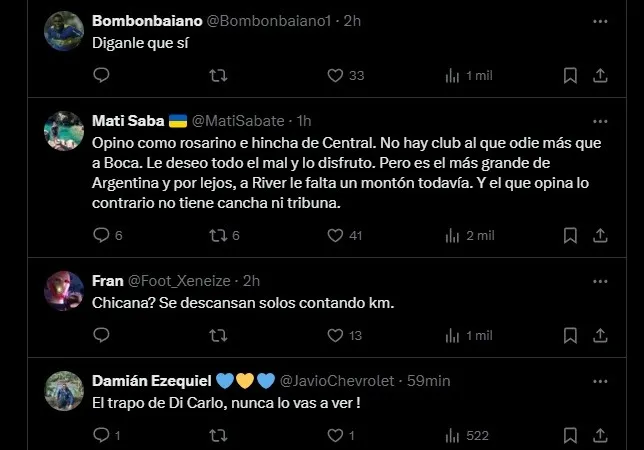Open more options on Bombonbaiano's tweet
This screenshot has height=450, width=644.
coord(599,20)
